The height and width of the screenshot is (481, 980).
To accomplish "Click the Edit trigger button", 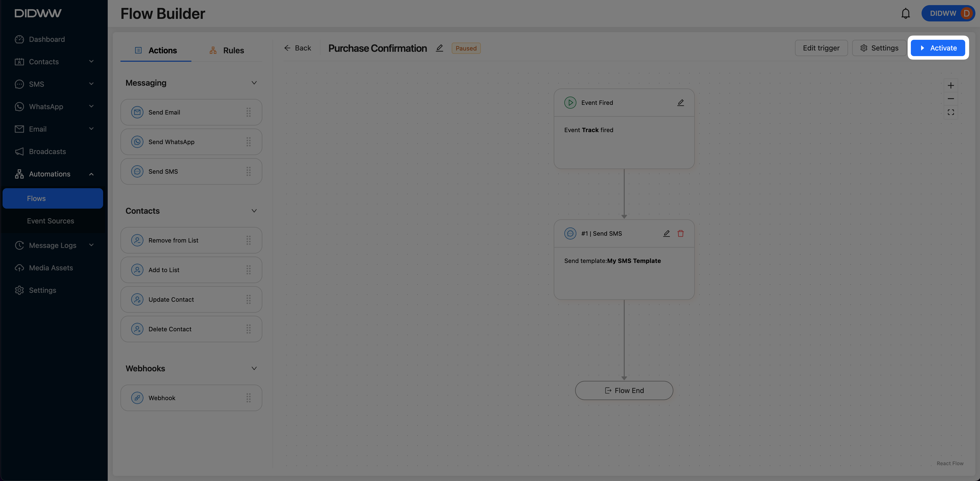I will click(x=821, y=48).
